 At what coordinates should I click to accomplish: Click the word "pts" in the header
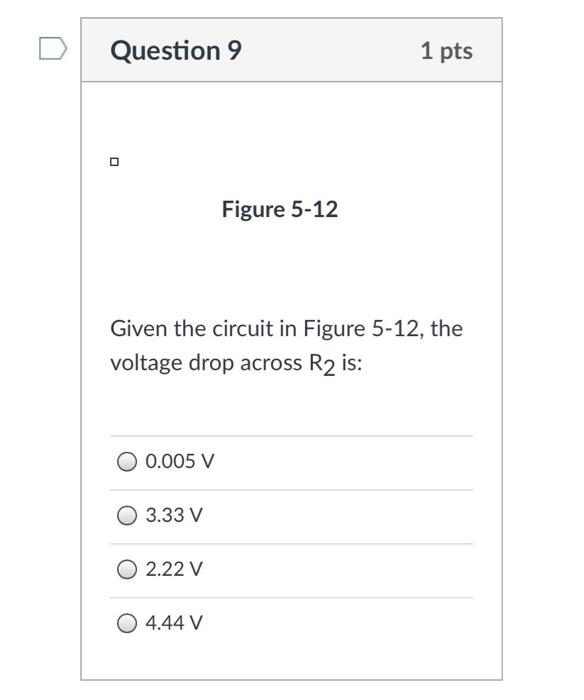coord(456,52)
